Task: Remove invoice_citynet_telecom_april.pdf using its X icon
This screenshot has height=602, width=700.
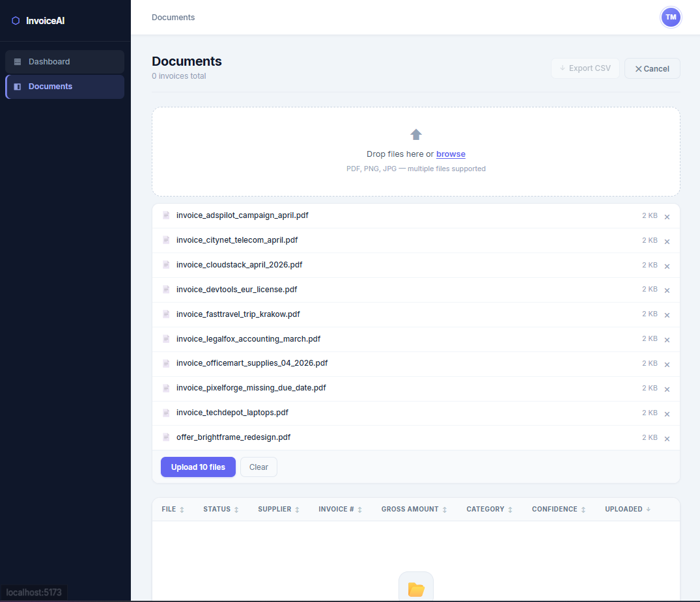Action: 667,241
